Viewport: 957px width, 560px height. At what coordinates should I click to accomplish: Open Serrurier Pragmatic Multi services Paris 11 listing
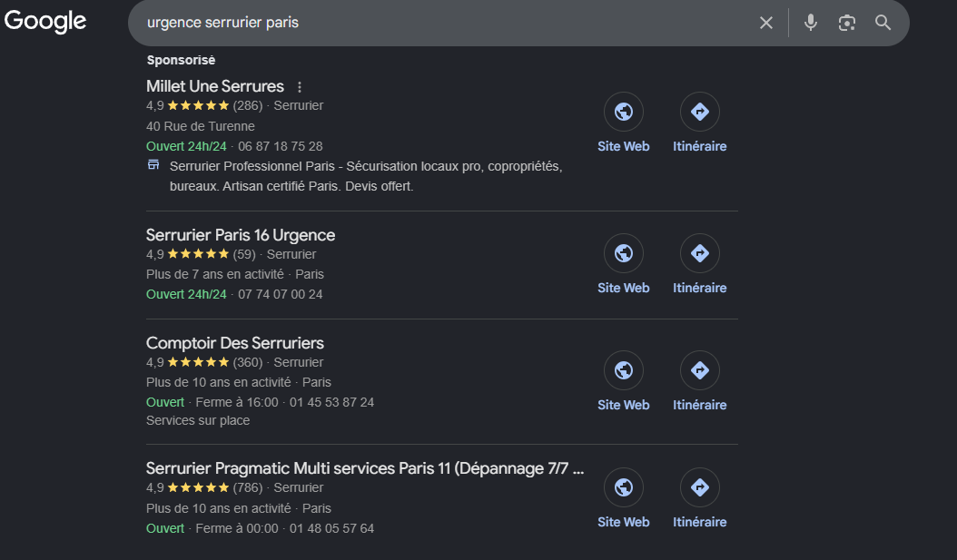[x=364, y=468]
